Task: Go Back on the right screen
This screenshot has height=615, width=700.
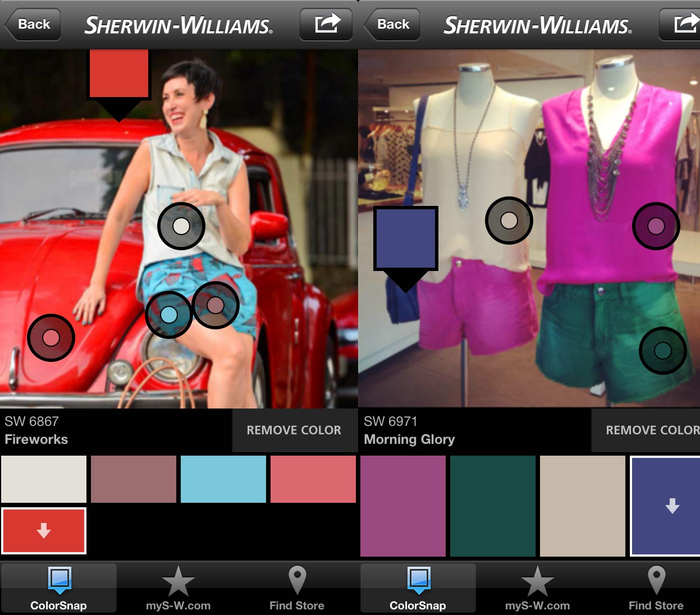Action: pyautogui.click(x=392, y=24)
